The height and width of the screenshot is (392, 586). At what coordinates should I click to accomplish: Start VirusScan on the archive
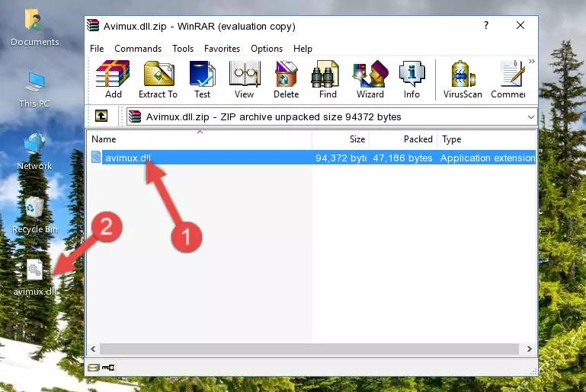[463, 79]
